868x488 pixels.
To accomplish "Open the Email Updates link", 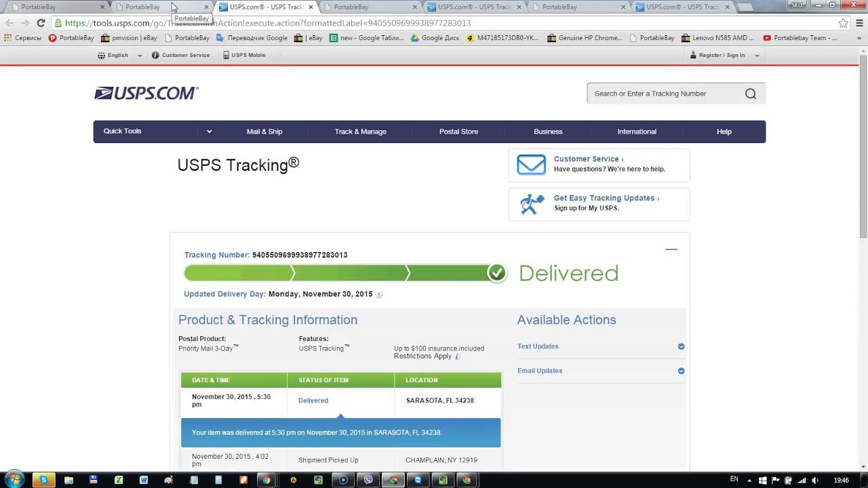I will coord(540,371).
